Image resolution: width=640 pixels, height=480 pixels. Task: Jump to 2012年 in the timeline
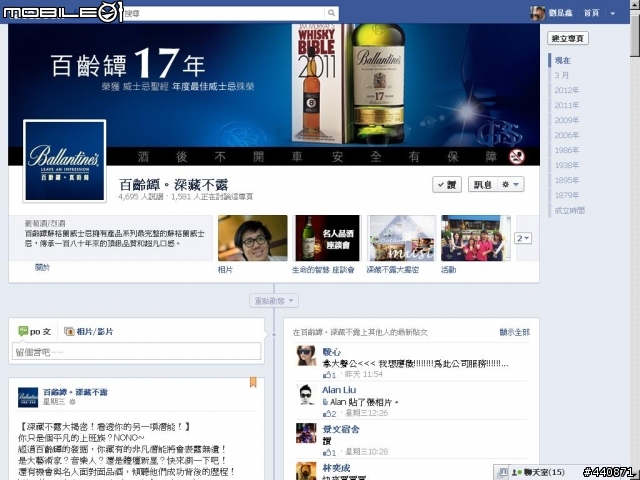(567, 90)
